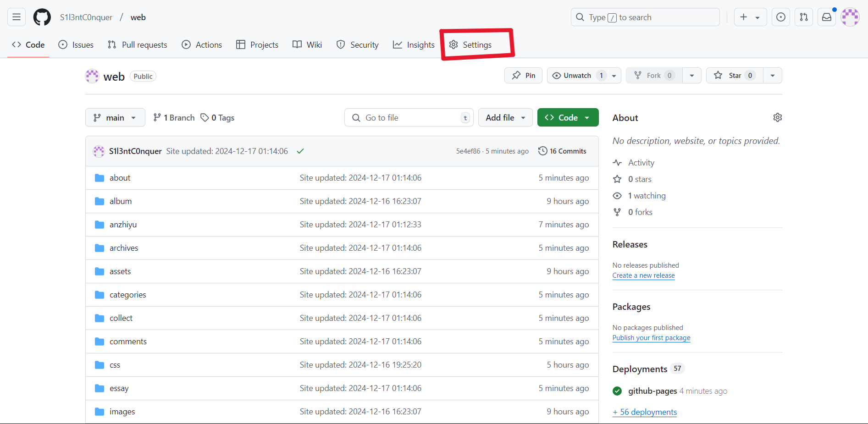Star the web repository
868x424 pixels.
[x=734, y=75]
